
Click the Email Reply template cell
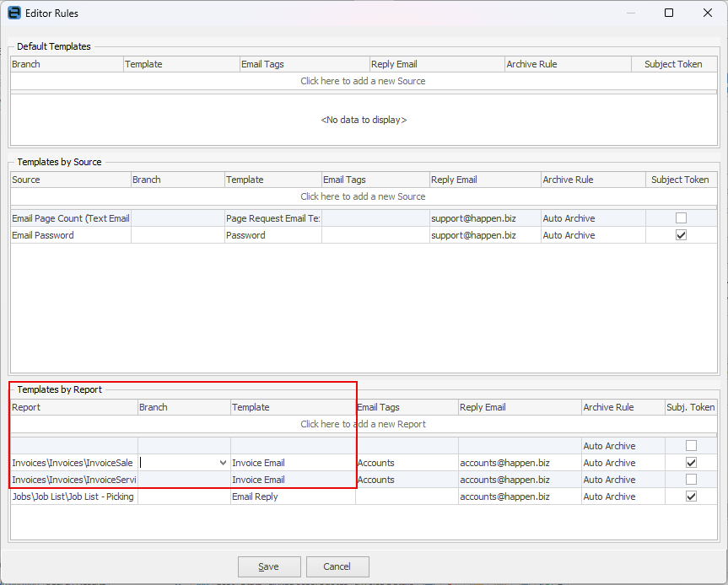(x=293, y=496)
